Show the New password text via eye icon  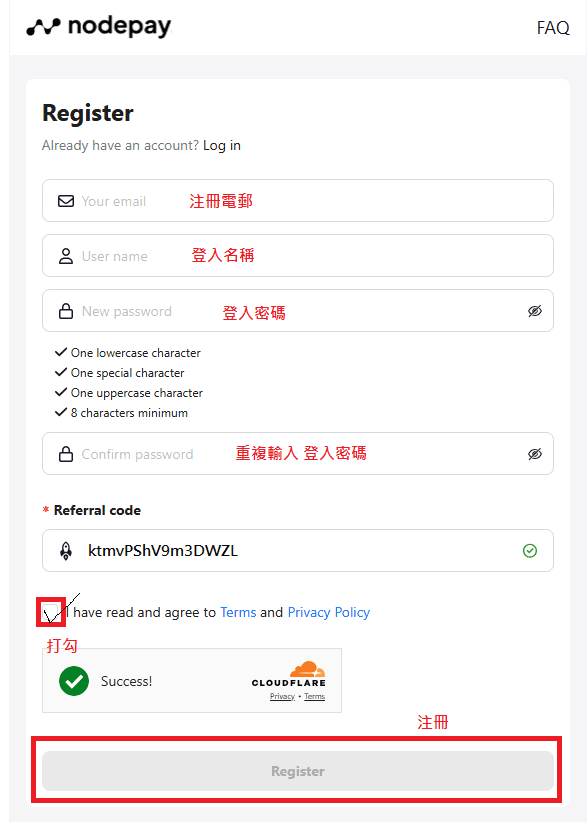(535, 311)
